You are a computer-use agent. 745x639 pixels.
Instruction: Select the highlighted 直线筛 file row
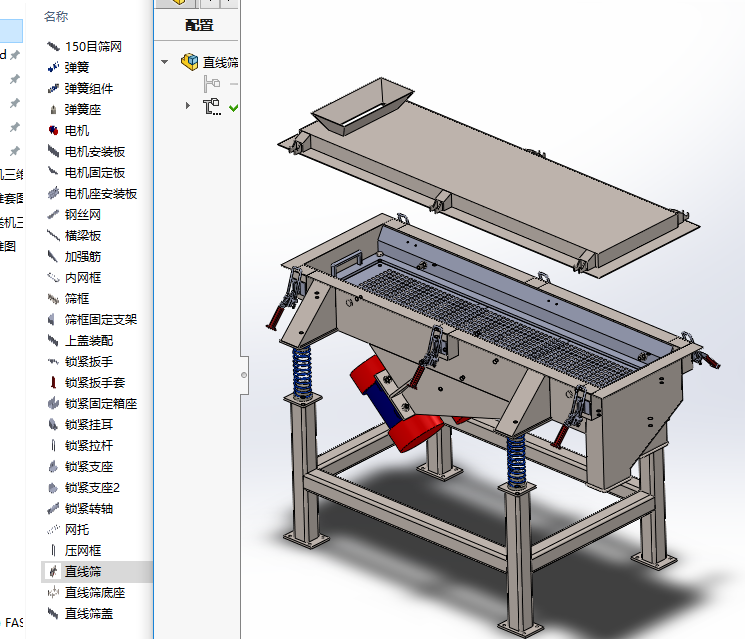click(x=97, y=572)
